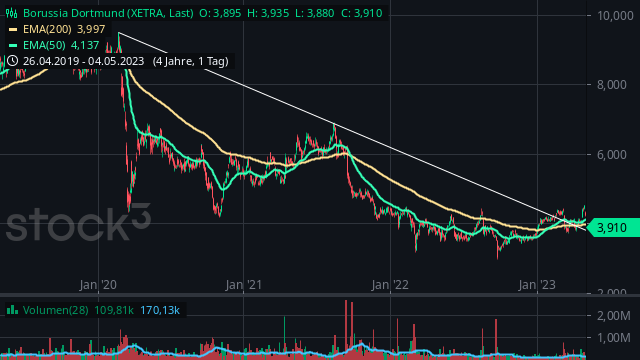Viewport: 640px width, 360px height.
Task: Click the '(4 Jahre, 1 Tag)' duration text
Action: 190,61
